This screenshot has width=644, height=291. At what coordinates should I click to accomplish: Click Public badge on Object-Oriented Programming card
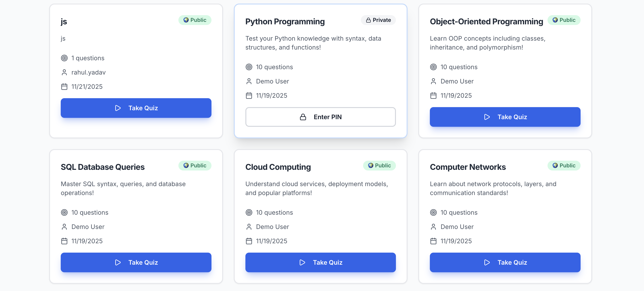click(x=564, y=20)
